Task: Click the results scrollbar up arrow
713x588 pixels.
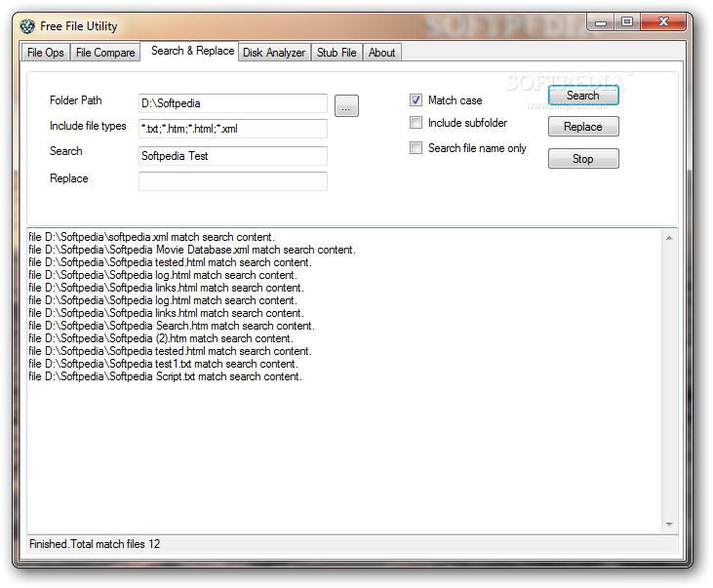Action: (669, 238)
